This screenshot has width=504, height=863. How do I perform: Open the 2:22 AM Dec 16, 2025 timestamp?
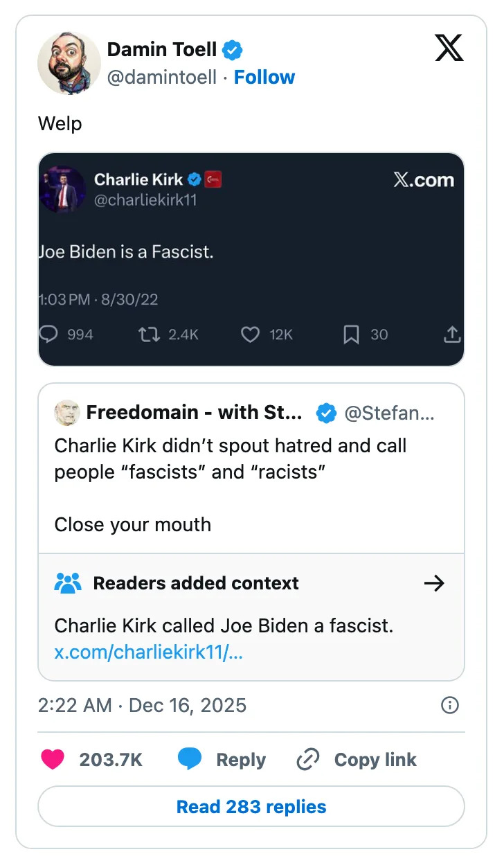[142, 705]
